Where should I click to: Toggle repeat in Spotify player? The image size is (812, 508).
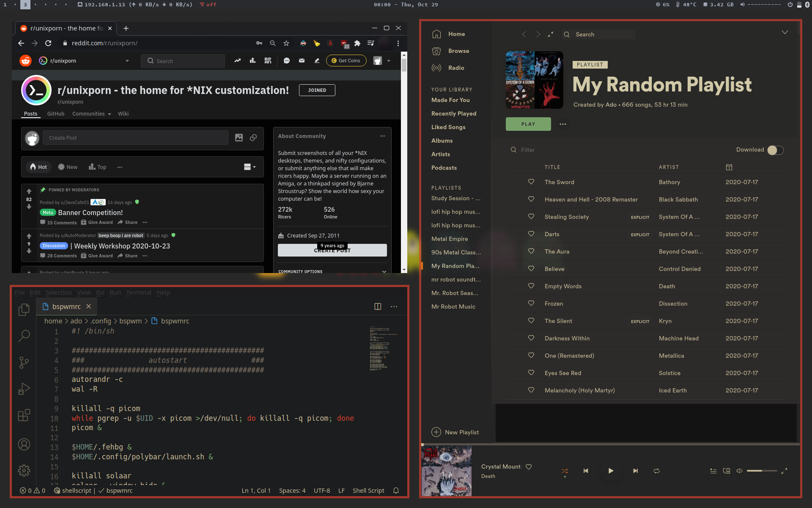(656, 471)
